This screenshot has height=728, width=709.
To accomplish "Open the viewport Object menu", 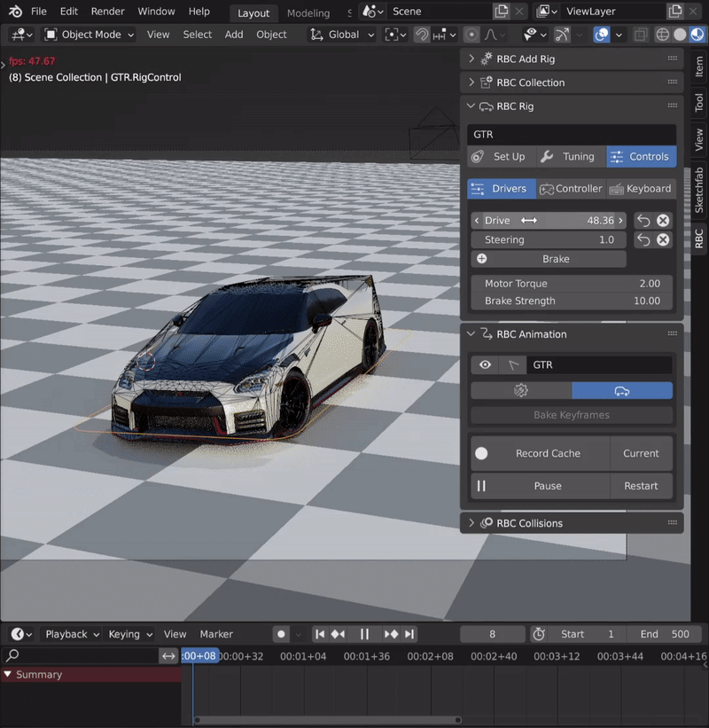I will click(x=271, y=35).
